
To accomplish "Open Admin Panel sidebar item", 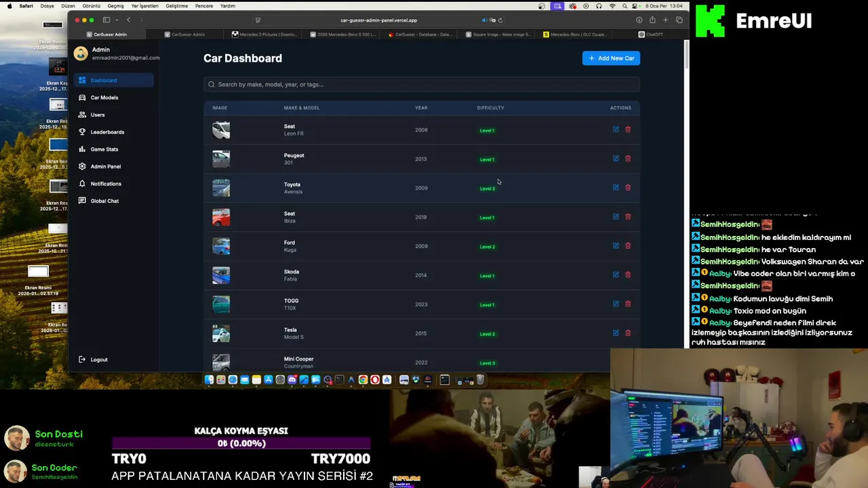I will click(x=113, y=167).
